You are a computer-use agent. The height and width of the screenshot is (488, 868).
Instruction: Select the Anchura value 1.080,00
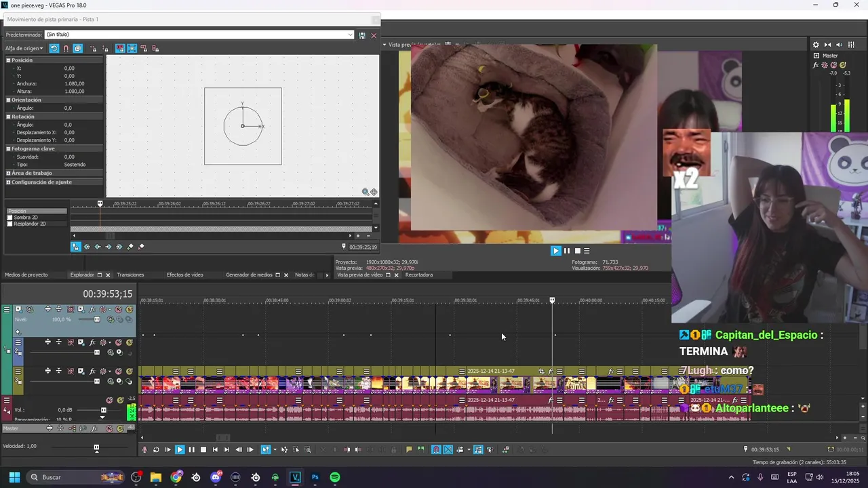tap(75, 83)
